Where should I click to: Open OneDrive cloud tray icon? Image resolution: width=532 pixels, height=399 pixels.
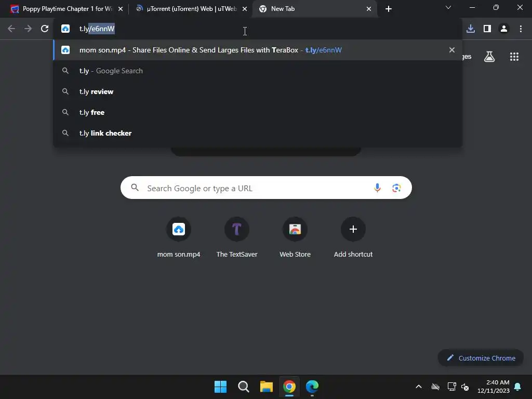point(435,387)
